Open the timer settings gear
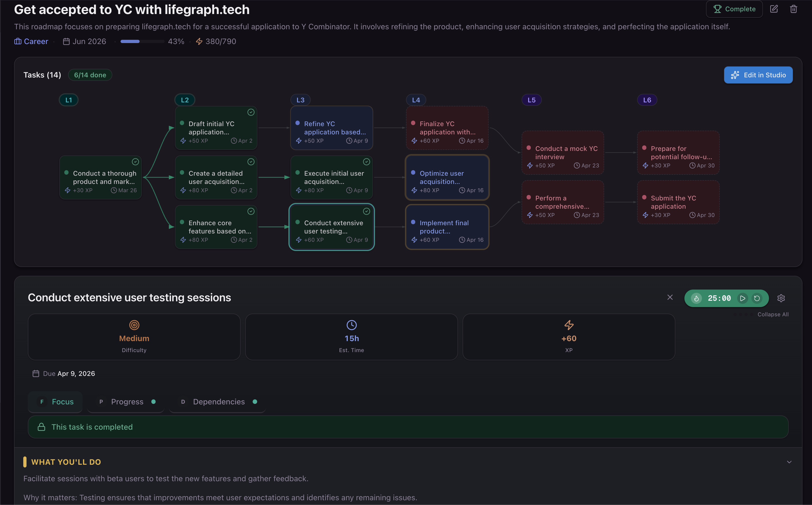The image size is (812, 505). tap(781, 298)
